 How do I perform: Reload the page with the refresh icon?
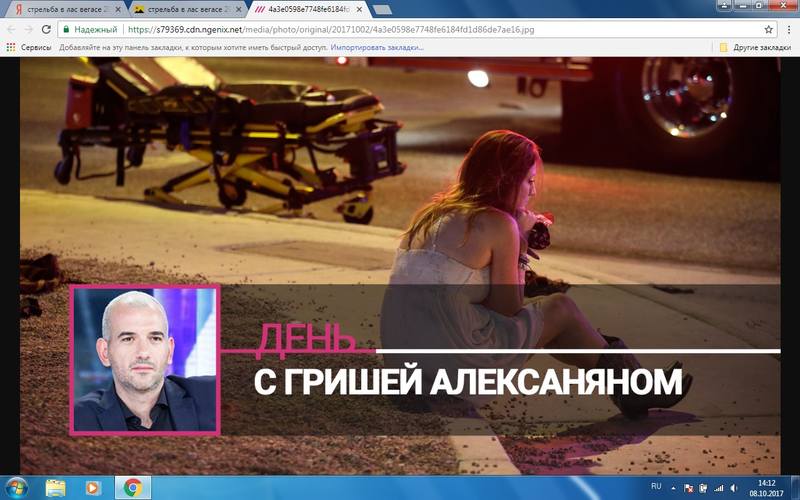coord(46,30)
